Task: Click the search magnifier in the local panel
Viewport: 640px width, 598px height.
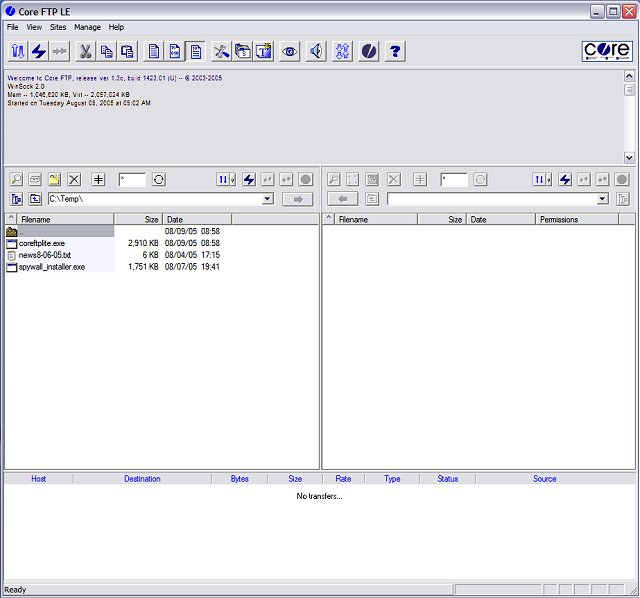Action: pos(17,179)
